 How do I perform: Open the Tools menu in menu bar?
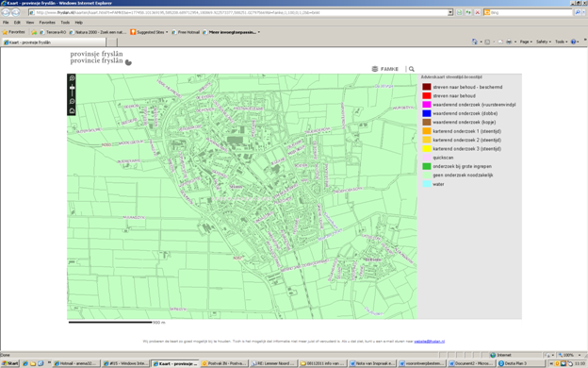click(65, 23)
